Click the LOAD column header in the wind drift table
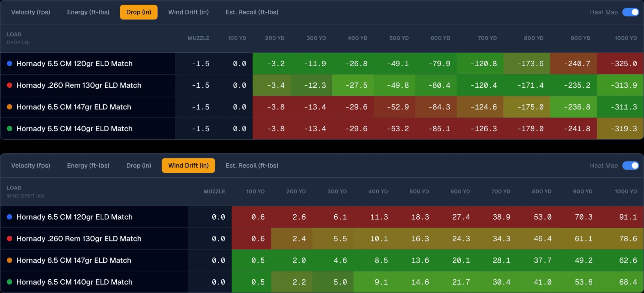This screenshot has height=293, width=644. click(14, 188)
